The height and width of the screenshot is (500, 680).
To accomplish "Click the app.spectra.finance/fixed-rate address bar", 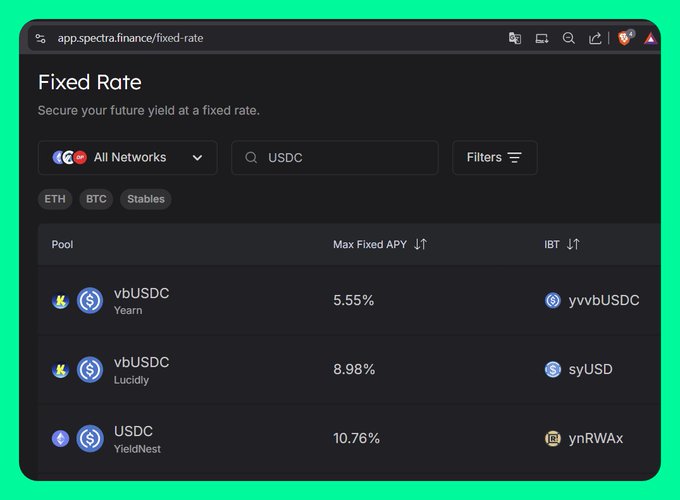I will (131, 38).
